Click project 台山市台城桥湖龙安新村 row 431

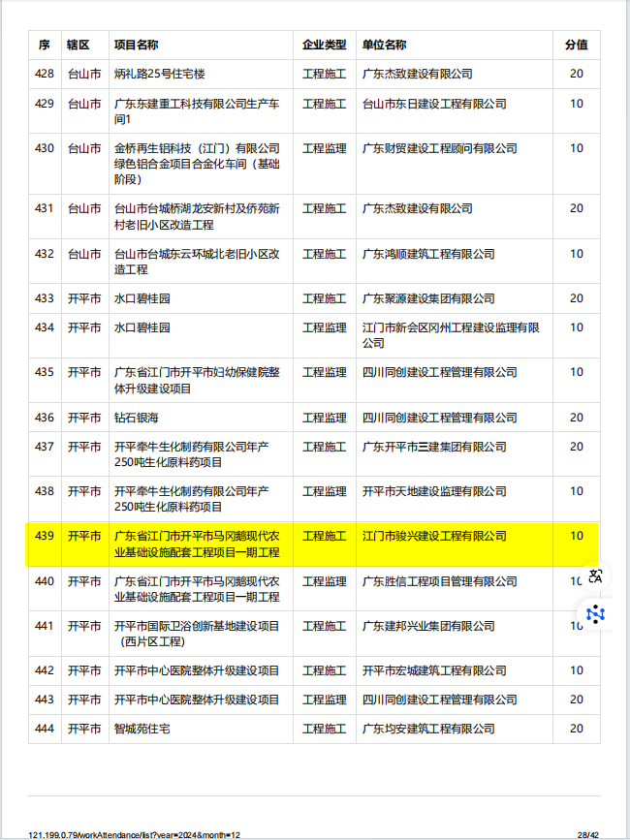coord(197,216)
